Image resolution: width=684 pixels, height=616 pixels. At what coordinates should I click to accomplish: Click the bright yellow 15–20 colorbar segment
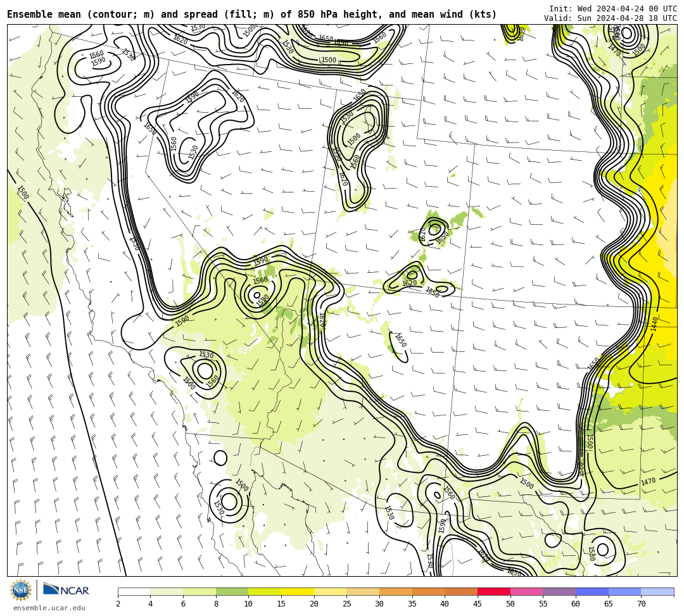pyautogui.click(x=298, y=591)
